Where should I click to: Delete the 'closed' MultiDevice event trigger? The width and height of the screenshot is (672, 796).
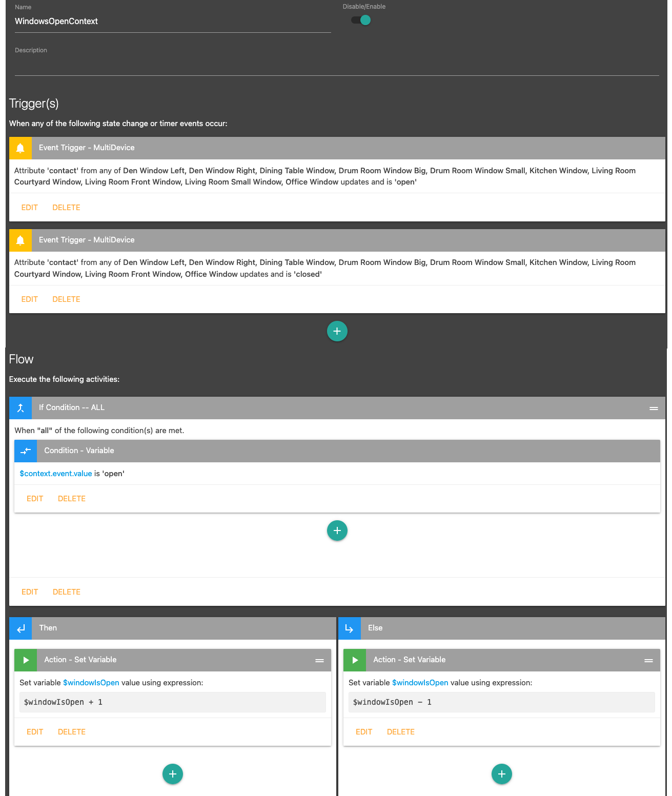[66, 299]
